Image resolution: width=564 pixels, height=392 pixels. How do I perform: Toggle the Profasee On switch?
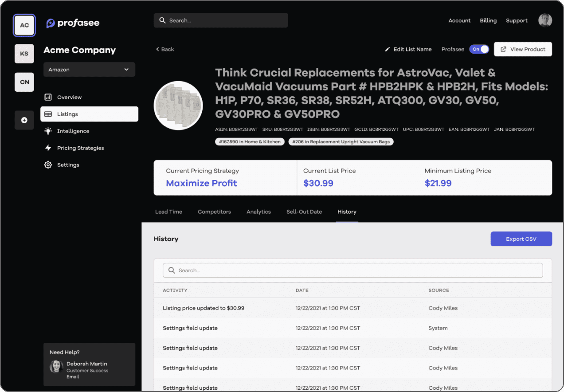point(479,49)
